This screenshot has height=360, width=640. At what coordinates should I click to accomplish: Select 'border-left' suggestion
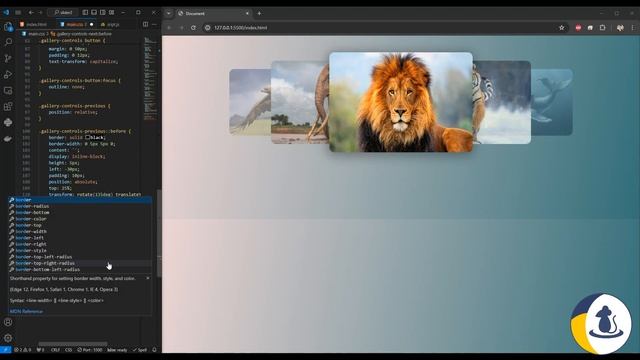pyautogui.click(x=80, y=238)
